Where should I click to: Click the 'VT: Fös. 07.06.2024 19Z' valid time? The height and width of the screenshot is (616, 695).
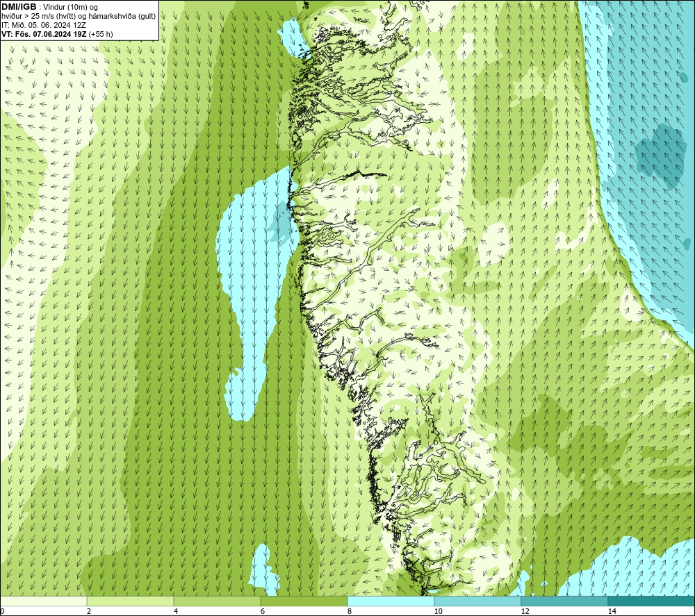44,33
